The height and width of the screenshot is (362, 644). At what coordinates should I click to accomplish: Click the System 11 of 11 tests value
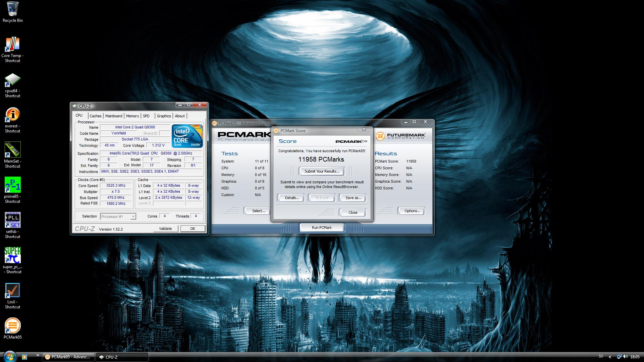(x=261, y=161)
